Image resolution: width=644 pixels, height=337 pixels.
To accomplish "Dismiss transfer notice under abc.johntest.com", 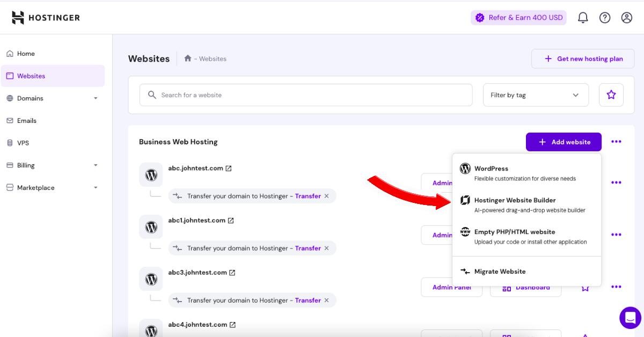I will click(326, 196).
